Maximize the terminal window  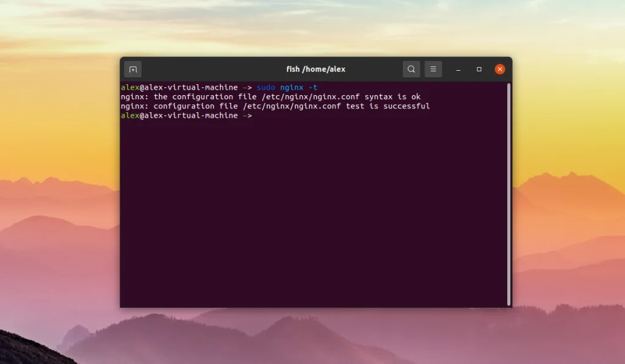pos(479,70)
